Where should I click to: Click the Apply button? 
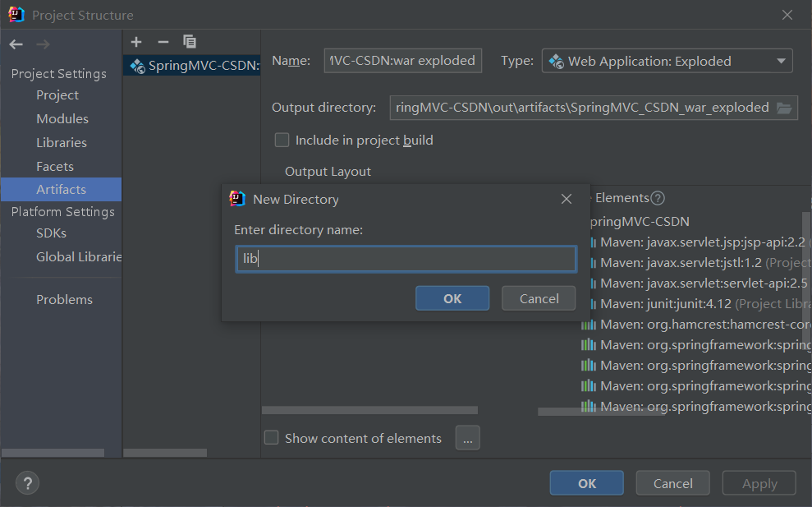(759, 483)
